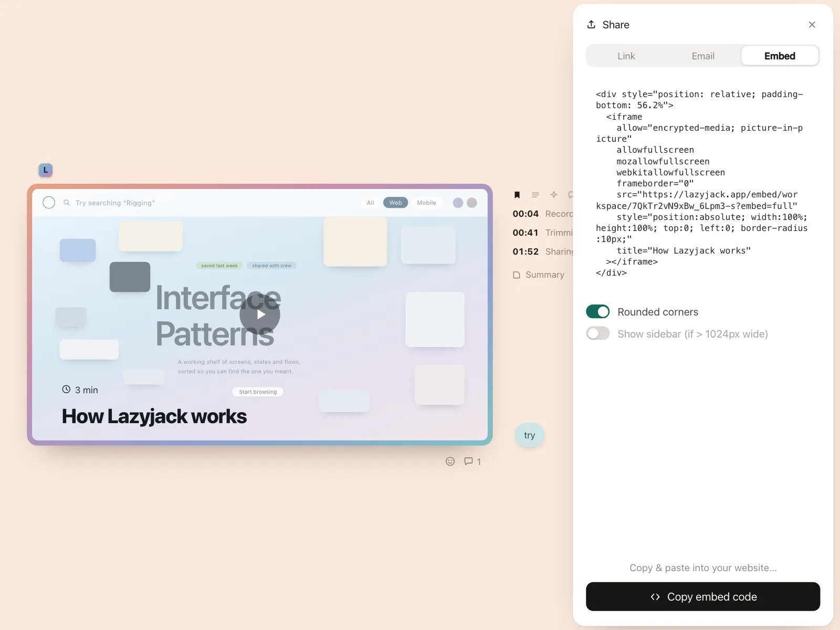Viewport: 840px width, 630px height.
Task: Select the Web filter in video preview
Action: [x=395, y=203]
